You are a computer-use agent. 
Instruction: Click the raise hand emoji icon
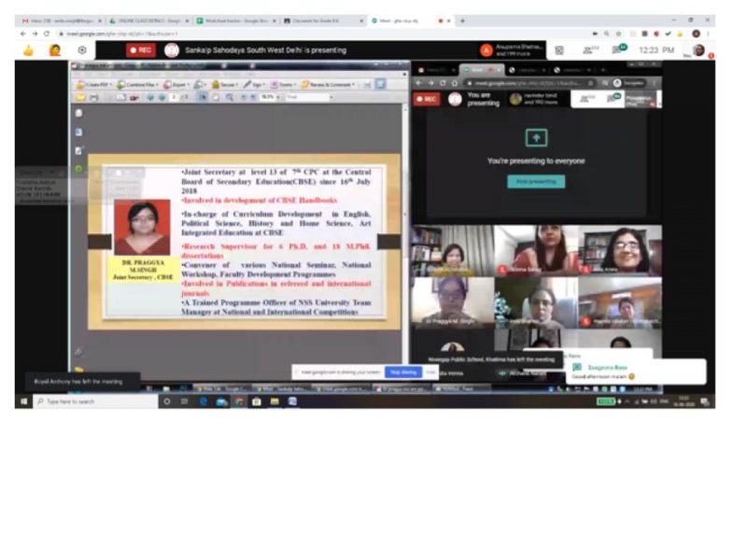point(54,50)
